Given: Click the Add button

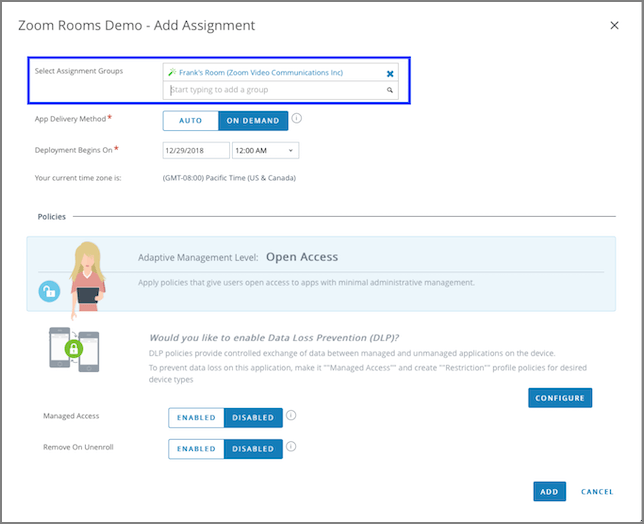Looking at the screenshot, I should coord(549,491).
